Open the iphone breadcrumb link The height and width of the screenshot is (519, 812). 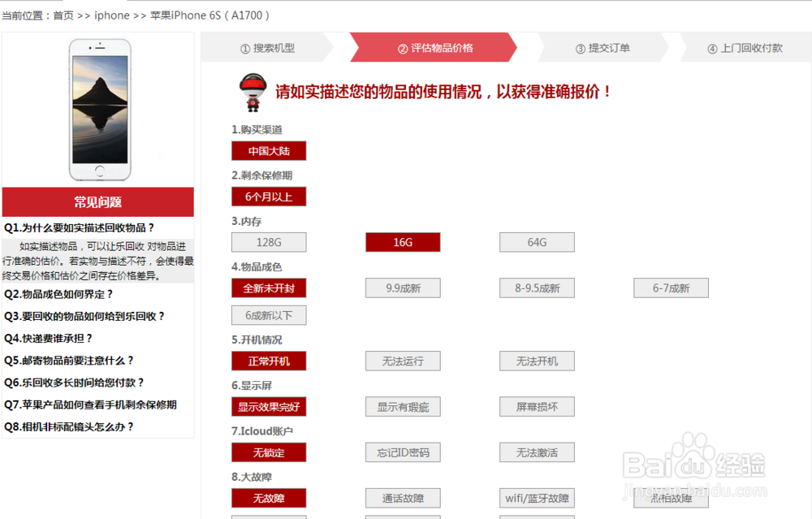(x=112, y=15)
